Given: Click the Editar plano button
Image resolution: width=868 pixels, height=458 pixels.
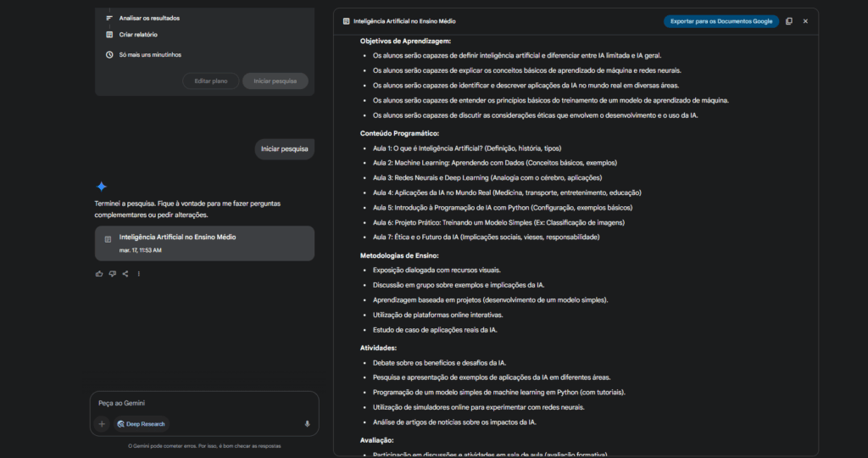Looking at the screenshot, I should tap(210, 81).
